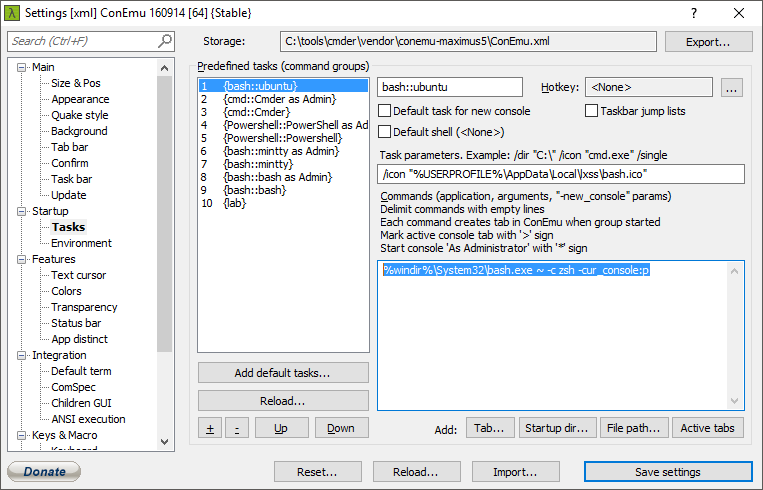Click Save settings button
The image size is (763, 490).
coord(668,472)
